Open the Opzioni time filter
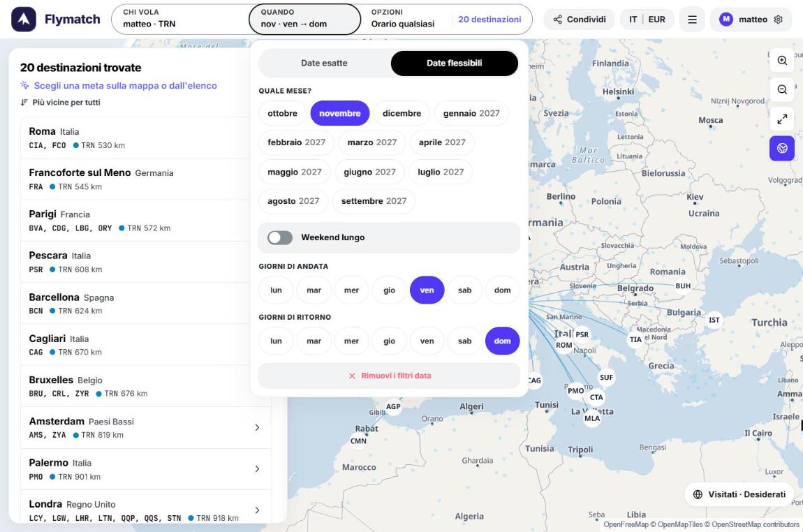Image resolution: width=803 pixels, height=532 pixels. click(402, 20)
